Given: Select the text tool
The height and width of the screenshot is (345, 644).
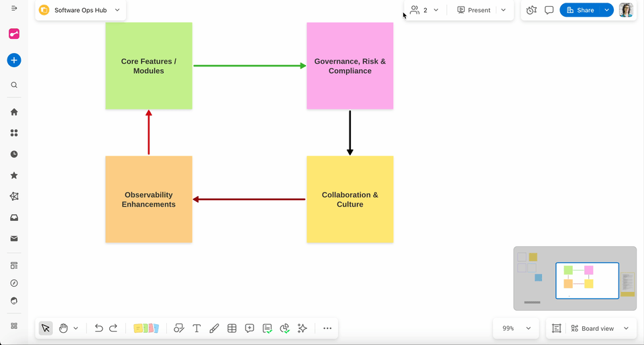Looking at the screenshot, I should click(197, 328).
